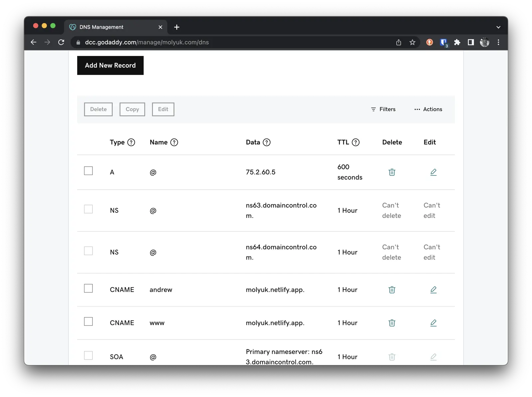Open the Data column help tooltip
Screen dimensions: 532x397
(267, 142)
